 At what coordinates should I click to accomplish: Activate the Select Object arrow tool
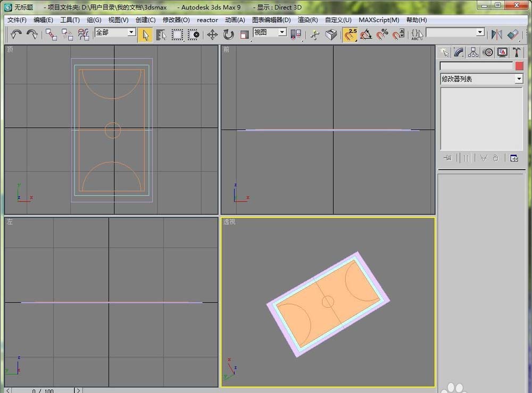pyautogui.click(x=145, y=35)
